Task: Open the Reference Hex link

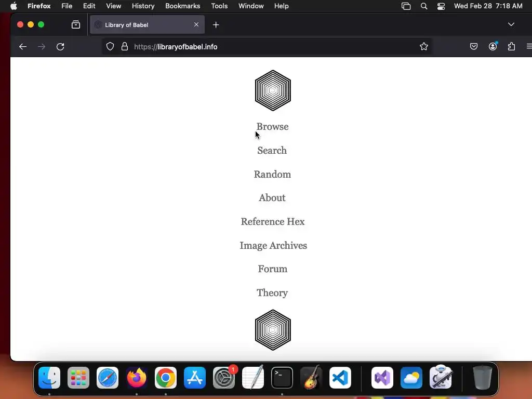Action: coord(273,221)
